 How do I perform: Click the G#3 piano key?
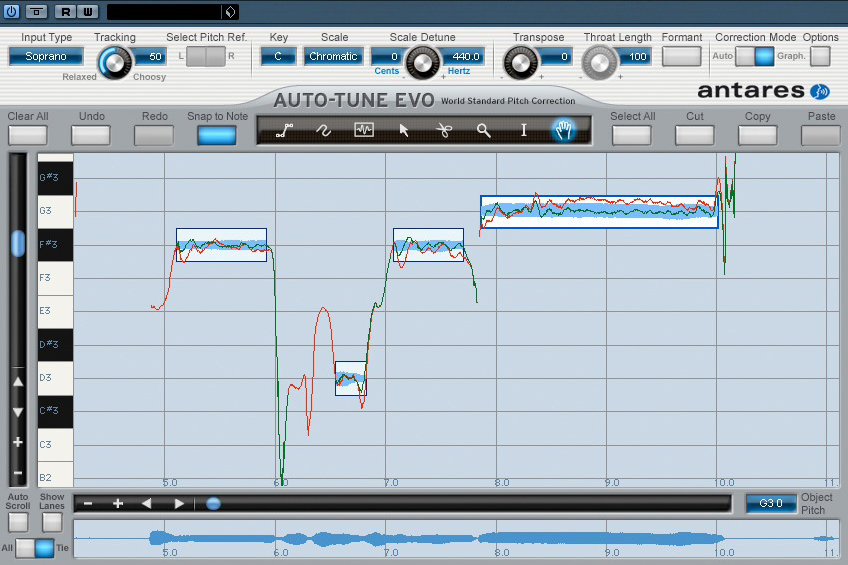(55, 178)
